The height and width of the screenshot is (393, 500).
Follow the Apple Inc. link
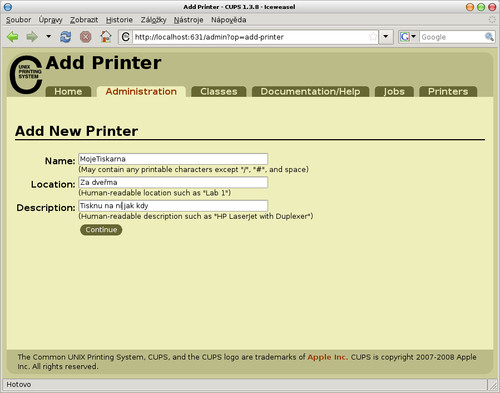click(x=328, y=357)
